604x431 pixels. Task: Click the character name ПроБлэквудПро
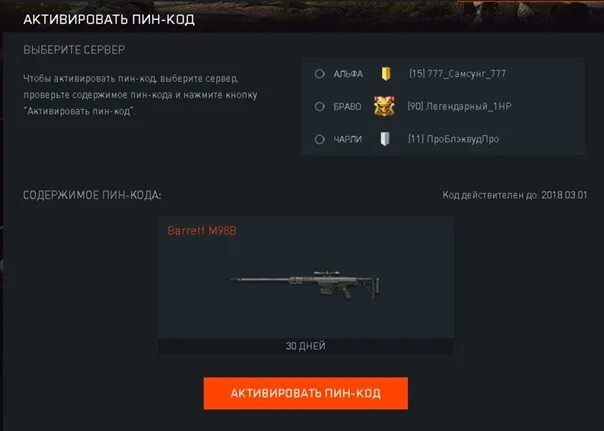pos(463,139)
